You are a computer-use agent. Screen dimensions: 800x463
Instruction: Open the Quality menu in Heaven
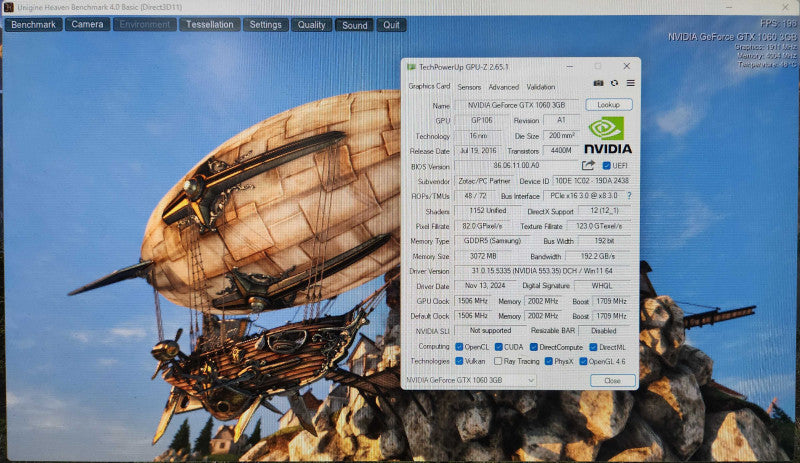click(311, 25)
